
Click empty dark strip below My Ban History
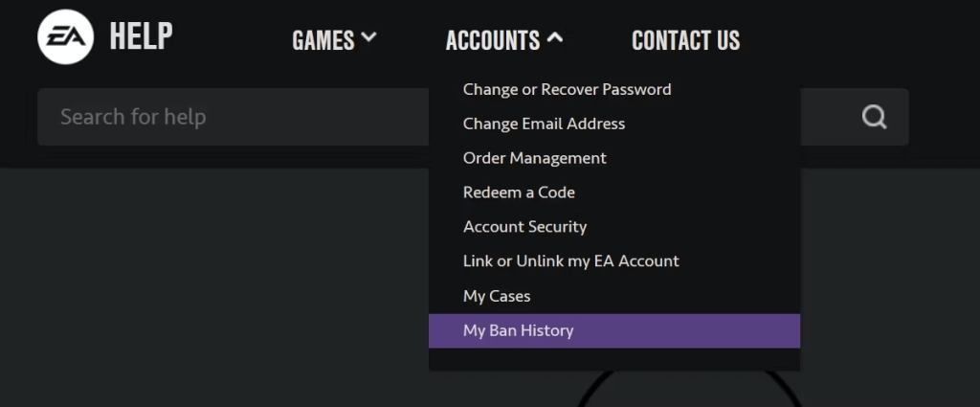tap(613, 359)
